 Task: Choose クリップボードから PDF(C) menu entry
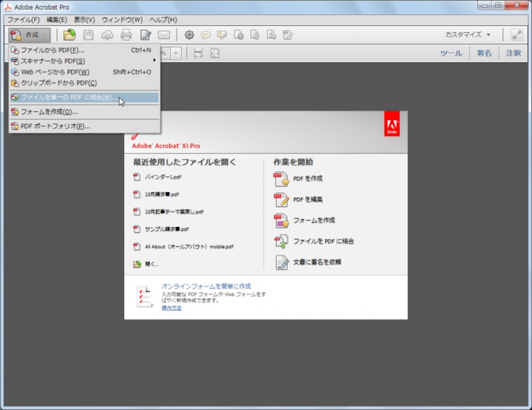pyautogui.click(x=84, y=83)
